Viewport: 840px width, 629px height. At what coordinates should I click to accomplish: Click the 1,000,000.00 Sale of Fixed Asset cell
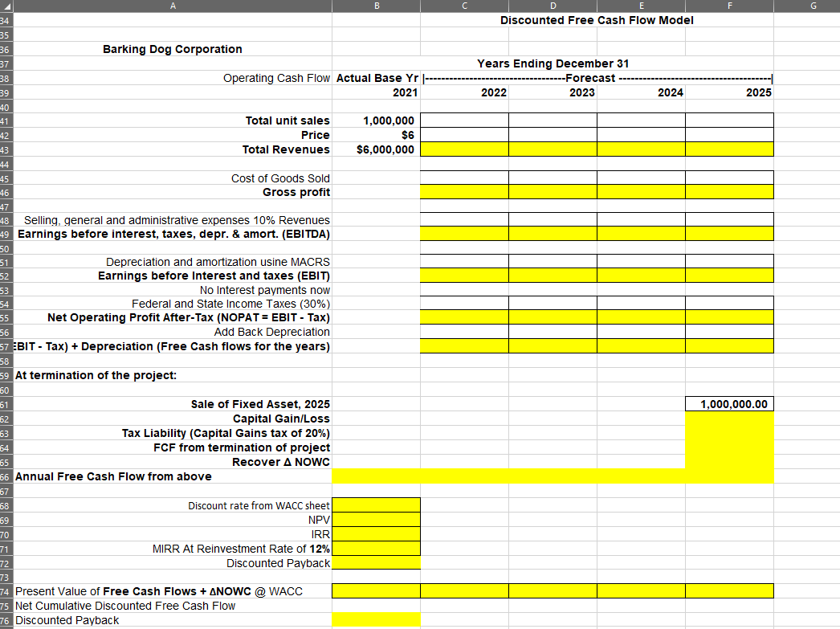coord(728,403)
